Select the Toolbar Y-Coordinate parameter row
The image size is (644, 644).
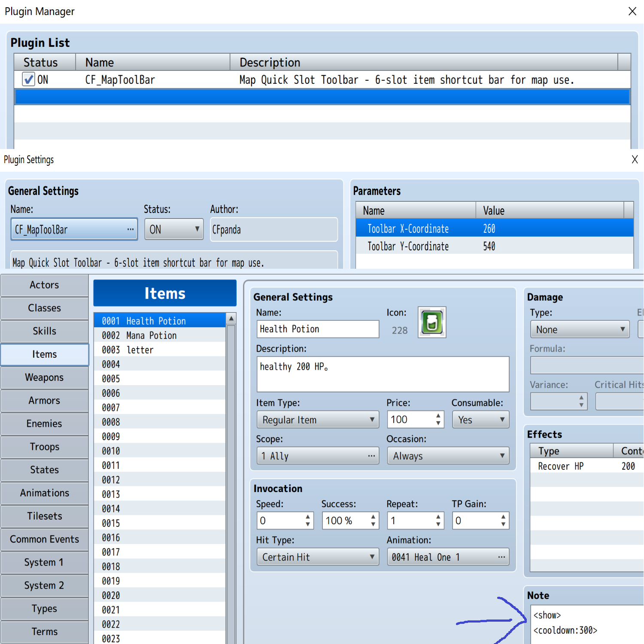click(x=495, y=246)
